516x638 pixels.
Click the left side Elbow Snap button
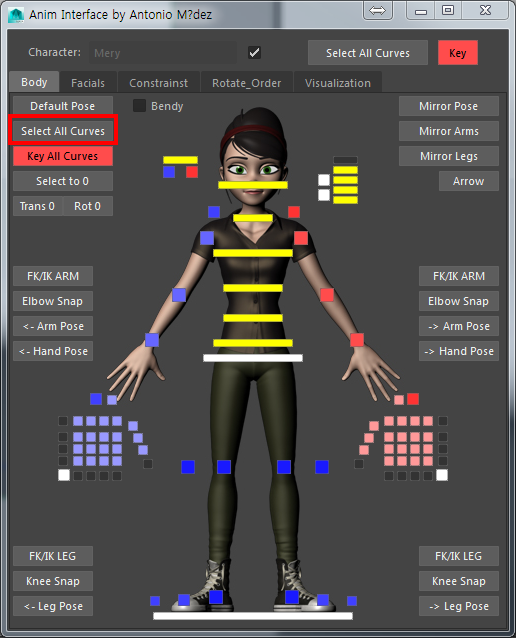pos(53,301)
